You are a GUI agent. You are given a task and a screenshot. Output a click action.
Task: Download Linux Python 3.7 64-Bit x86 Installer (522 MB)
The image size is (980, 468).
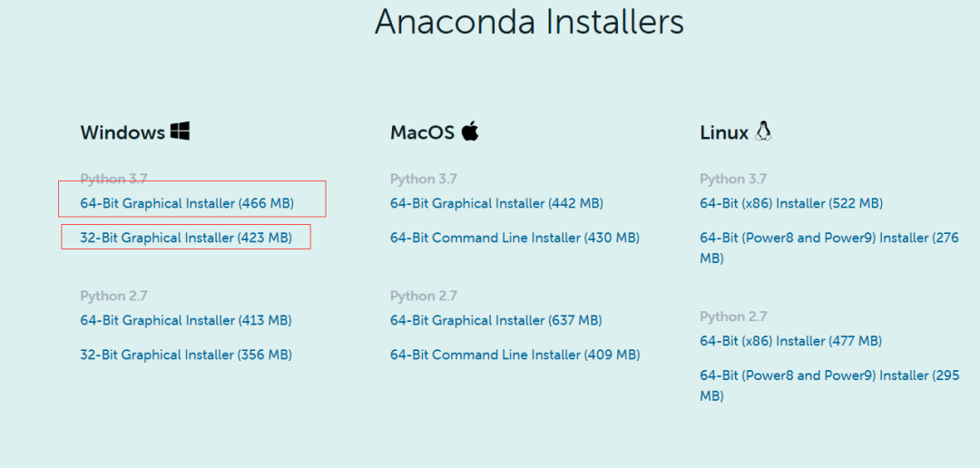point(791,203)
